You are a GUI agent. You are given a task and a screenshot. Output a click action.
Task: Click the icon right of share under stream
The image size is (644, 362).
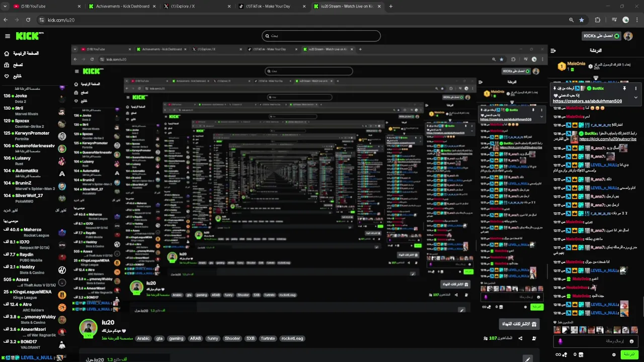(534, 338)
